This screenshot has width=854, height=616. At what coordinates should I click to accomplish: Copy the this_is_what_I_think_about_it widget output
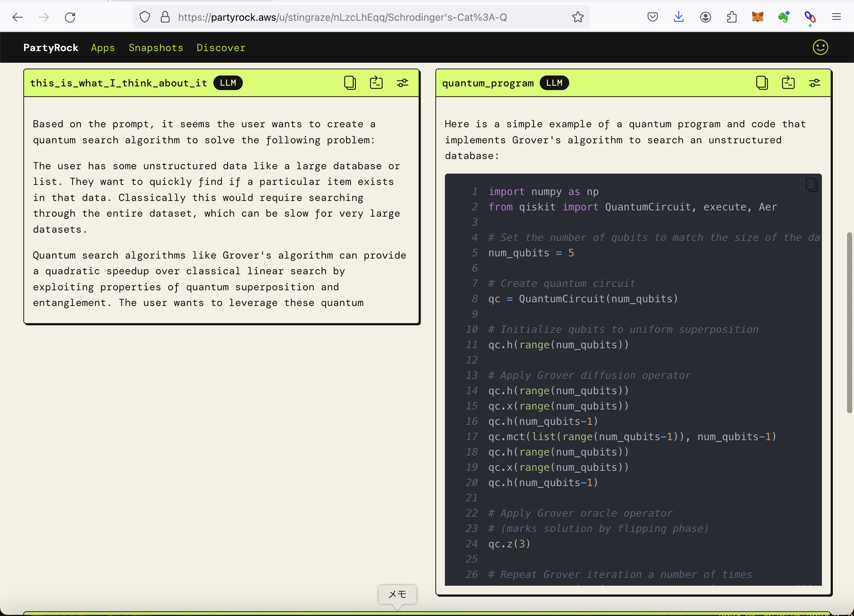pyautogui.click(x=350, y=83)
